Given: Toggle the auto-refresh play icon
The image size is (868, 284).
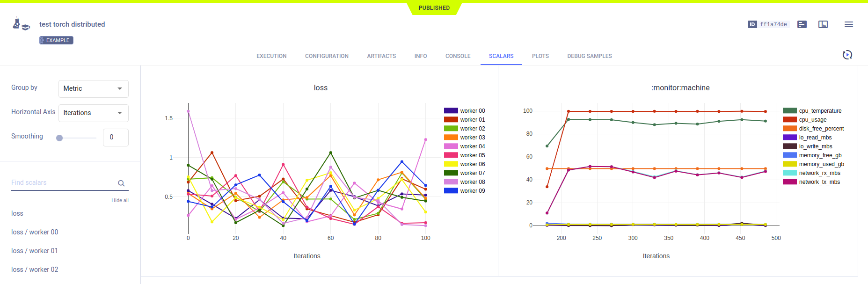Looking at the screenshot, I should click(847, 55).
